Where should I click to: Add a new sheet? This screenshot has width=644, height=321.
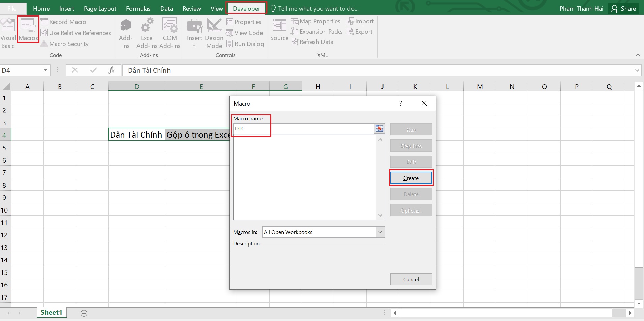(x=84, y=313)
